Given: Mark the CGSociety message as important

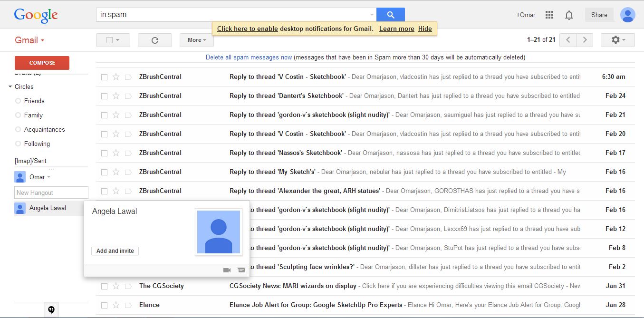Looking at the screenshot, I should (x=128, y=286).
